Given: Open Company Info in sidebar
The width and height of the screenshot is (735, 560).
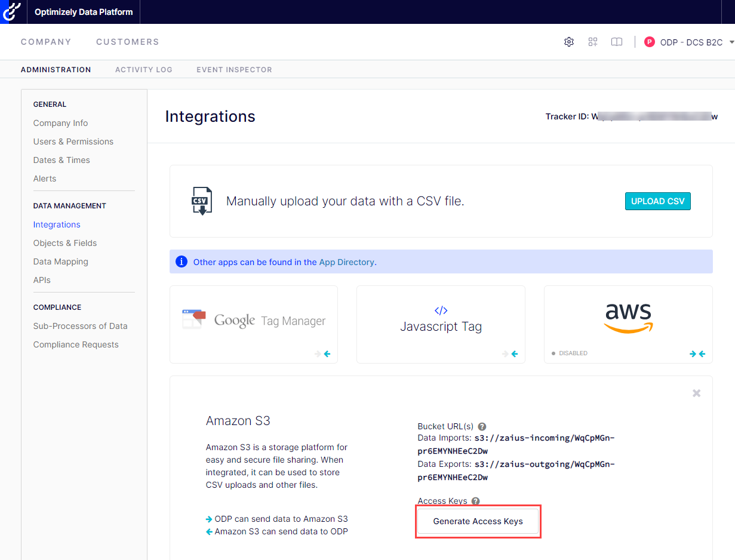Looking at the screenshot, I should coord(60,123).
